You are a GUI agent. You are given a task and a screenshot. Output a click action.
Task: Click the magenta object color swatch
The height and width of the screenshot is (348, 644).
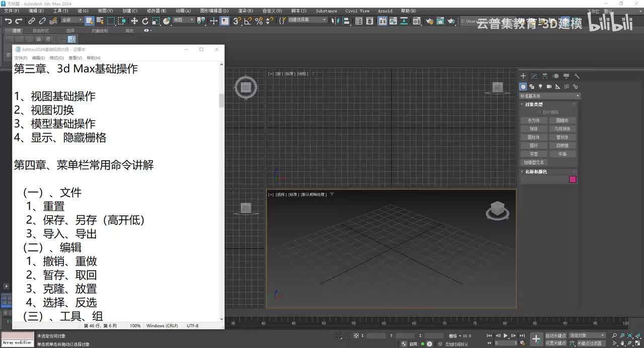click(x=573, y=180)
